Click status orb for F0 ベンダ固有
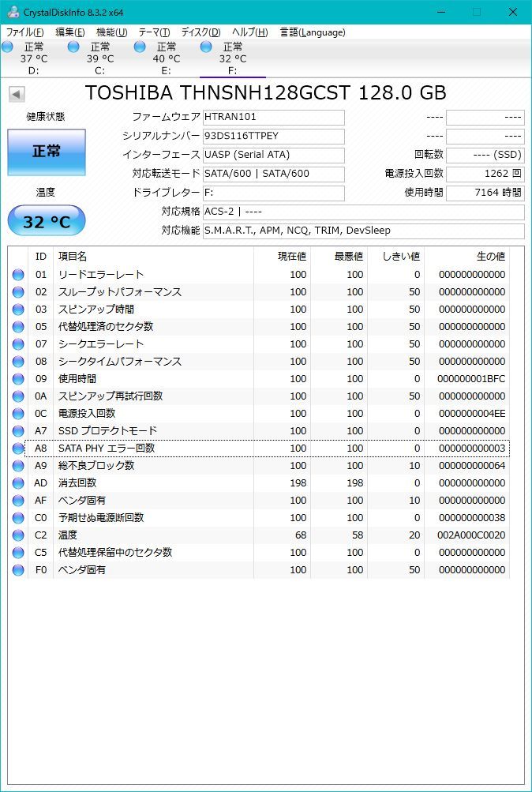The width and height of the screenshot is (532, 792). click(x=18, y=570)
